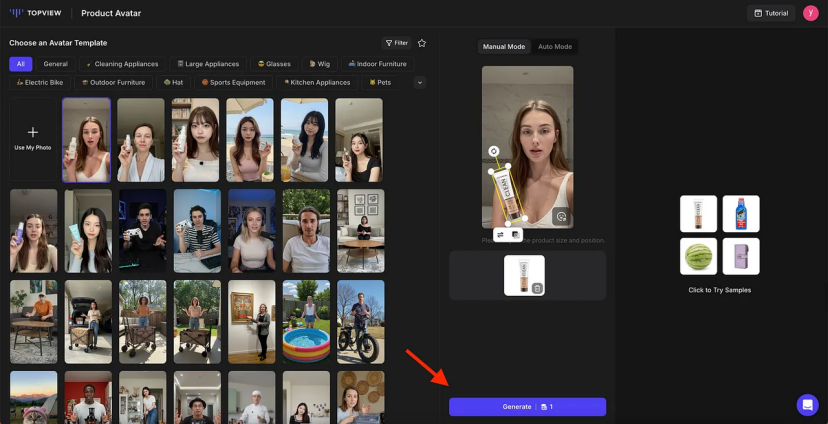Image resolution: width=828 pixels, height=424 pixels.
Task: Switch to Auto Mode
Action: click(x=555, y=46)
